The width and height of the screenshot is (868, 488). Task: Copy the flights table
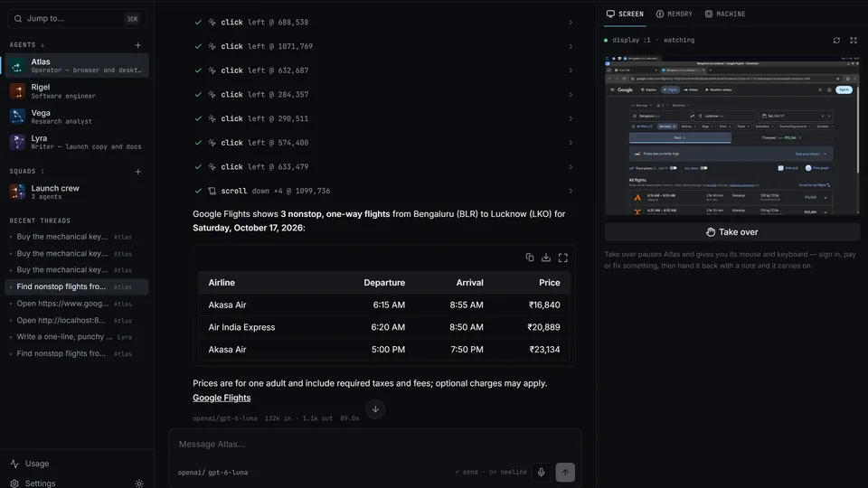[x=530, y=258]
